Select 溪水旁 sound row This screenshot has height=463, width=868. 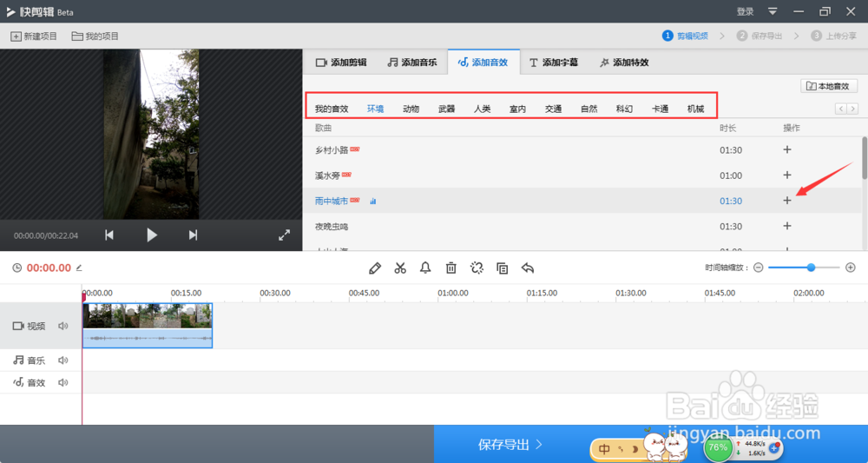click(x=584, y=175)
